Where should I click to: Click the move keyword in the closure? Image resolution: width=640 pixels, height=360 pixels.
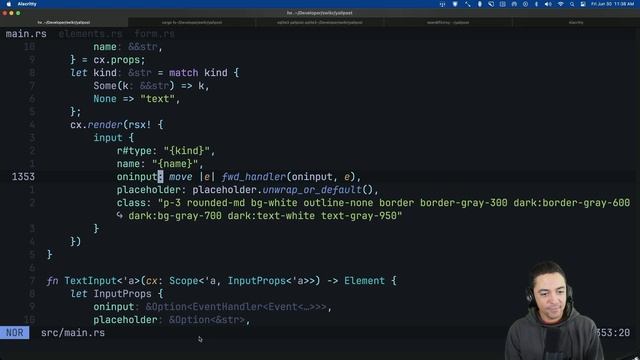coord(181,177)
